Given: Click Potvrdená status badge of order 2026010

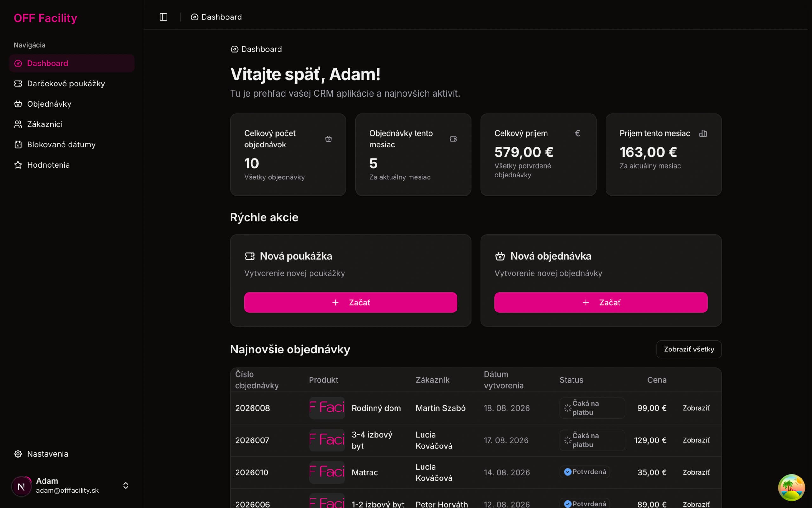Looking at the screenshot, I should tap(585, 472).
